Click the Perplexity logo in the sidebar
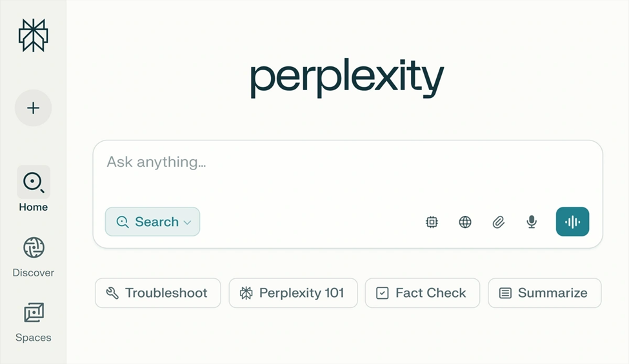Screen dimensions: 629x364 coord(34,35)
